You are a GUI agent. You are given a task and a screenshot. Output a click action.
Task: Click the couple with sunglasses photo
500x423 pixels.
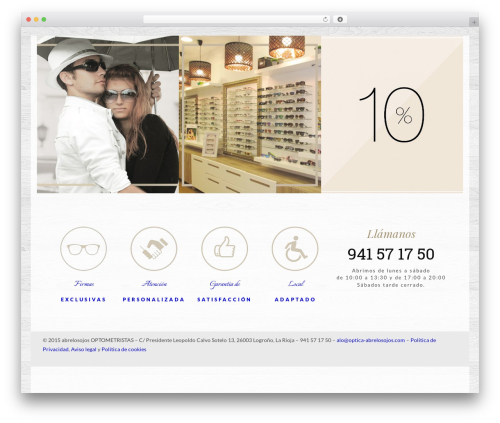point(108,114)
